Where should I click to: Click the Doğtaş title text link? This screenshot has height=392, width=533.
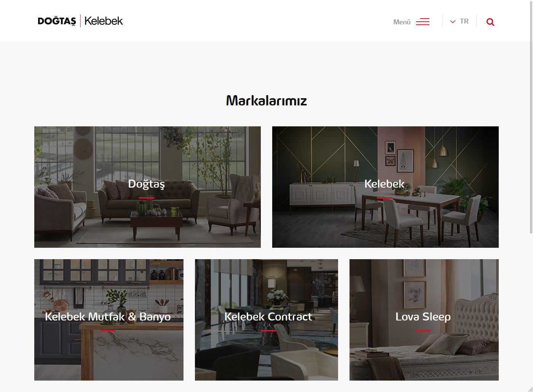point(147,184)
